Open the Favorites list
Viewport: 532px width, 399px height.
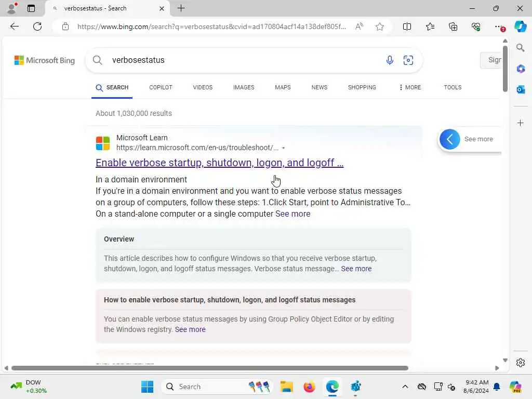pyautogui.click(x=430, y=26)
